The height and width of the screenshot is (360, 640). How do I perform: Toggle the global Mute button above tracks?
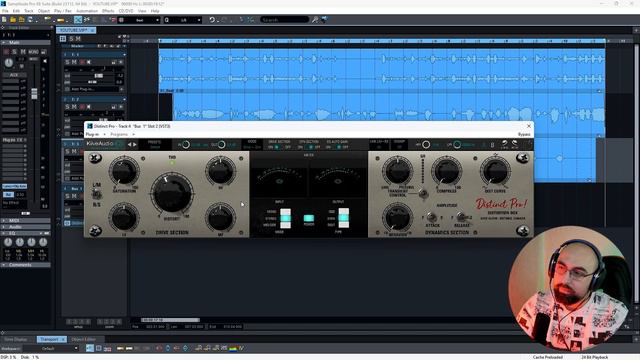tap(78, 39)
